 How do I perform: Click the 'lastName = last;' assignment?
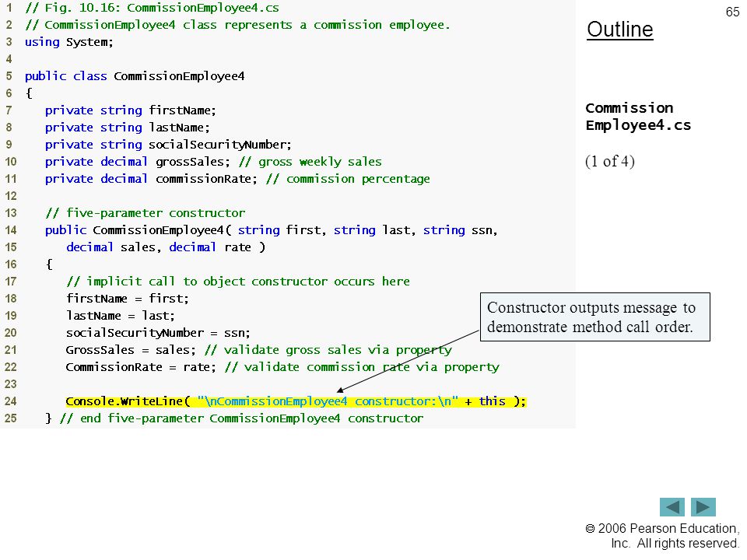coord(121,316)
